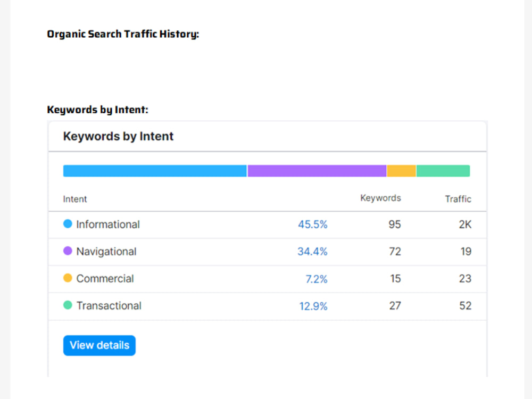
Task: Select the green Transactional bar segment
Action: (x=443, y=171)
